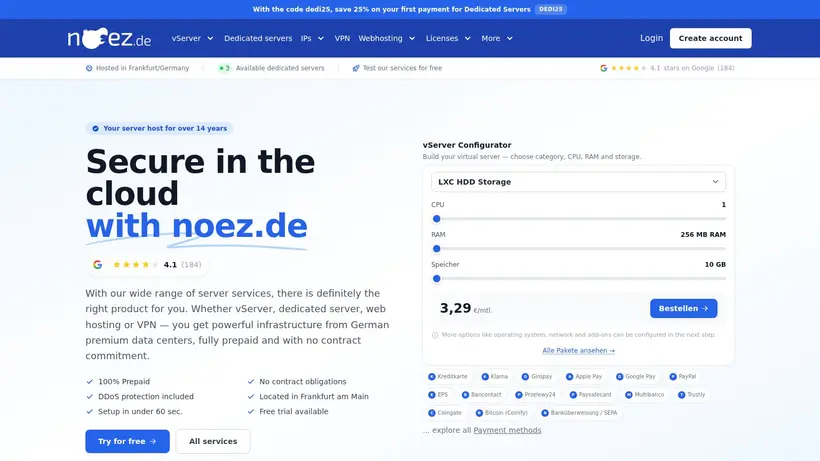This screenshot has width=820, height=461.
Task: Click the noez.de logo
Action: pyautogui.click(x=109, y=38)
